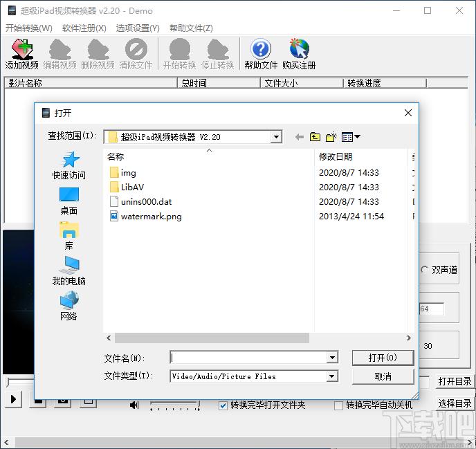Screen dimensions: 476x449
Task: Click the 打开(O) button
Action: [383, 358]
